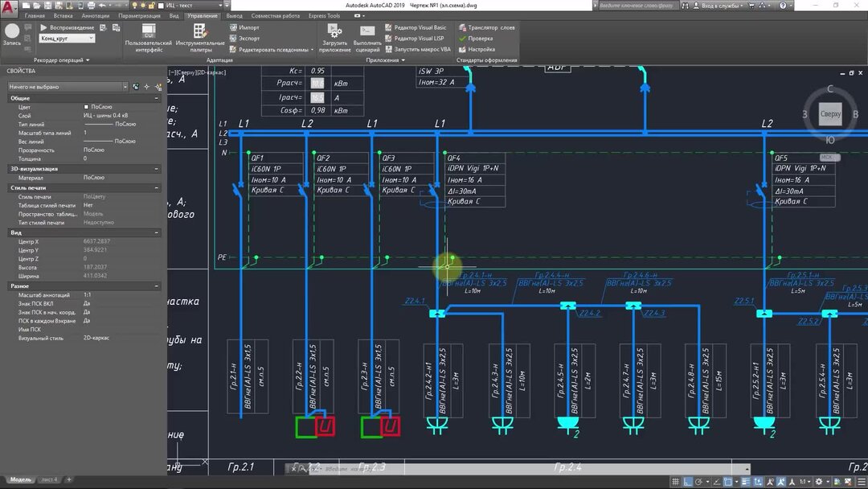The image size is (868, 489).
Task: Toggle lineweight display in status bar
Action: (746, 482)
